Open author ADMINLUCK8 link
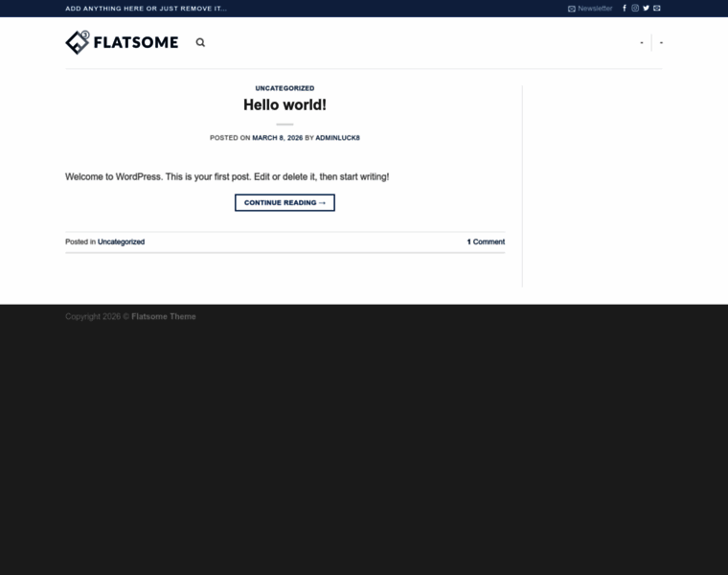The image size is (728, 575). [337, 138]
